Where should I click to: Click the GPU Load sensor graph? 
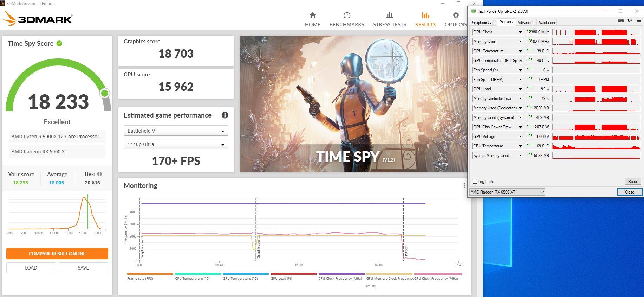596,89
